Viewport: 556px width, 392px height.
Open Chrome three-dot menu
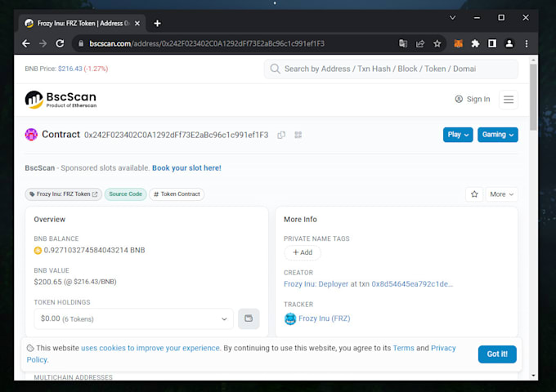pyautogui.click(x=527, y=43)
